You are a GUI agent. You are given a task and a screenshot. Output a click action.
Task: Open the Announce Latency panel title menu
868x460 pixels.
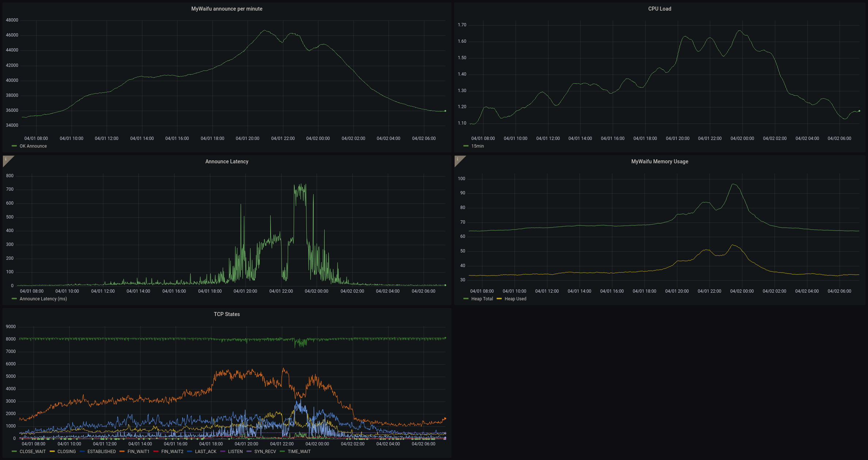227,161
